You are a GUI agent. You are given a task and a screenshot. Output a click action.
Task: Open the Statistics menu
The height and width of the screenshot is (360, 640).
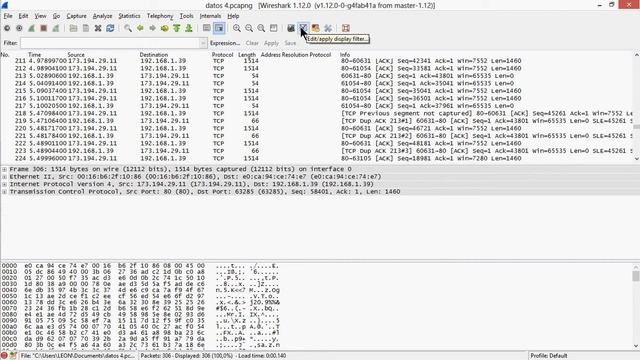(129, 16)
